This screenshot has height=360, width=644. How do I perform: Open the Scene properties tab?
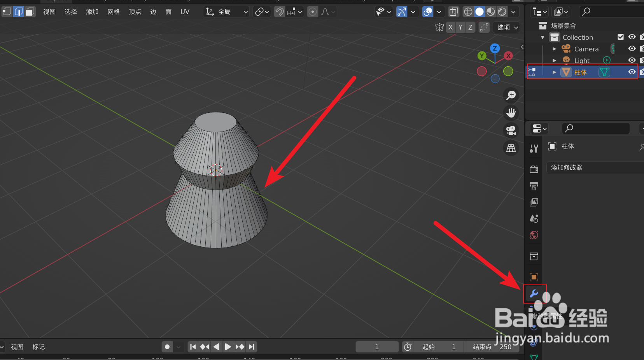click(534, 219)
